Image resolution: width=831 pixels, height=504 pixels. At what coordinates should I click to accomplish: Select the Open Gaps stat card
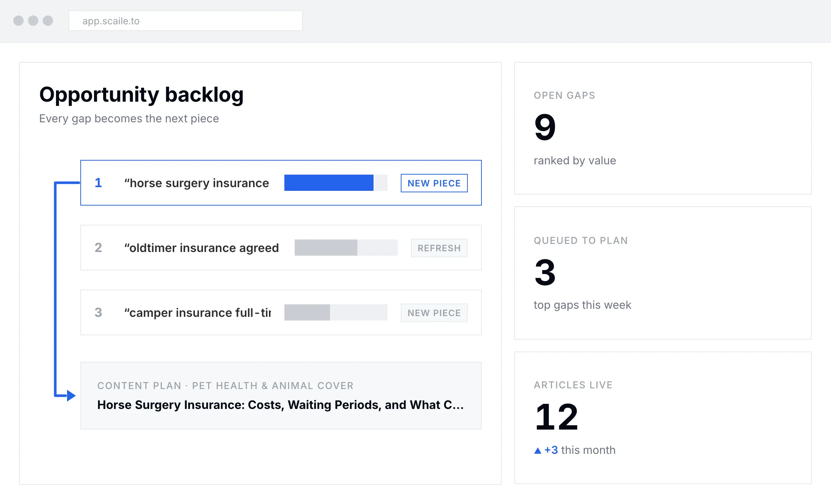point(663,128)
